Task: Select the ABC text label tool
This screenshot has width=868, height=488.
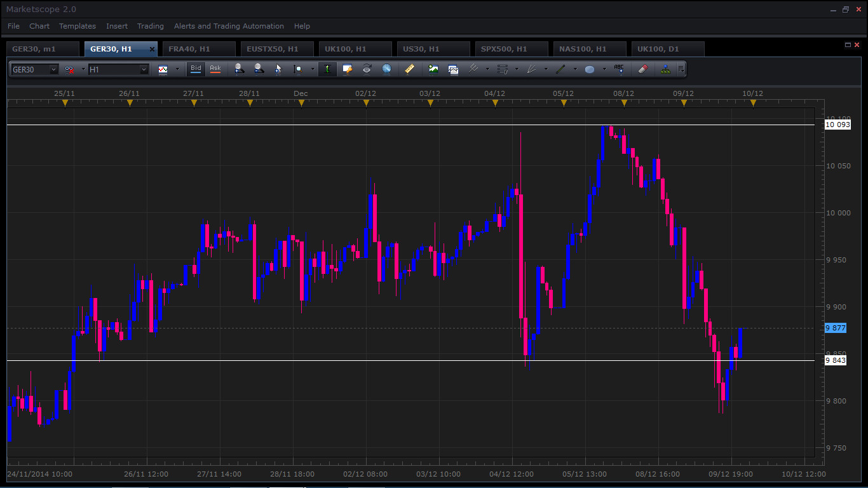Action: [619, 69]
